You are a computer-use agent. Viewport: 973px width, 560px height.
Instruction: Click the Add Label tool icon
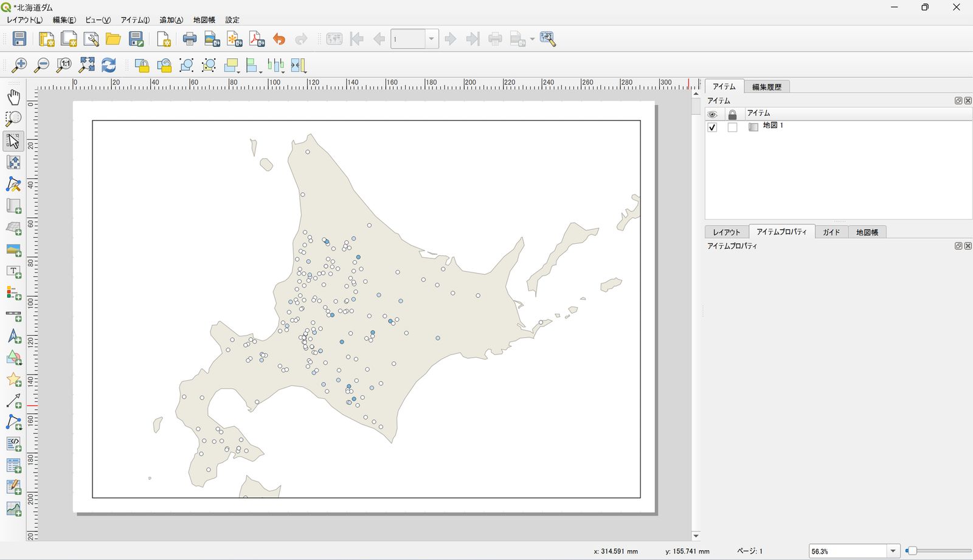coord(13,271)
